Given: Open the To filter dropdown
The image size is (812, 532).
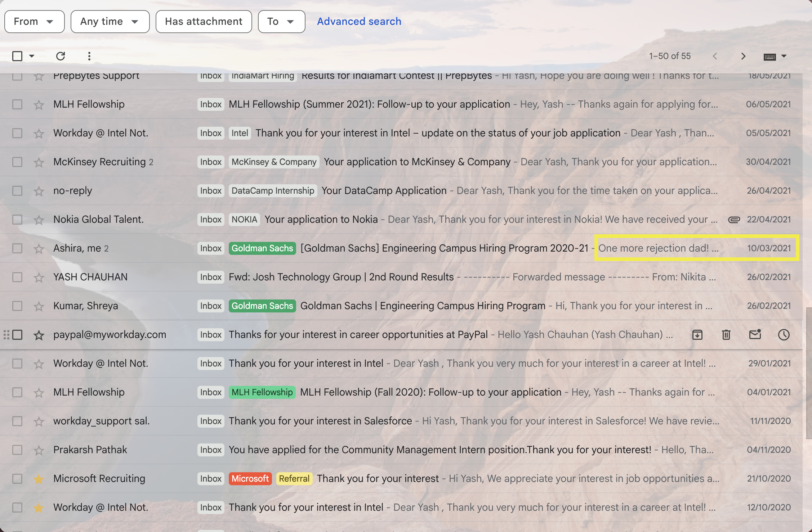Looking at the screenshot, I should (282, 22).
